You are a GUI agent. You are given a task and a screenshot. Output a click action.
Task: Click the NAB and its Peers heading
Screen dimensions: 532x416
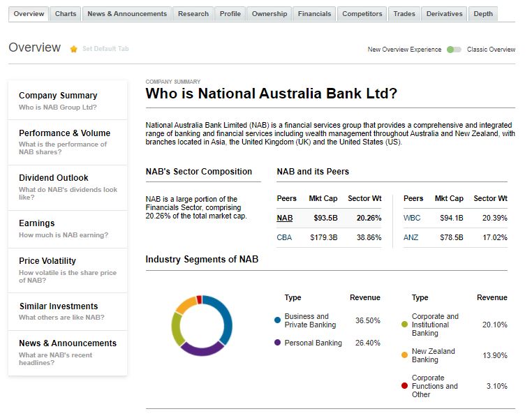point(313,172)
